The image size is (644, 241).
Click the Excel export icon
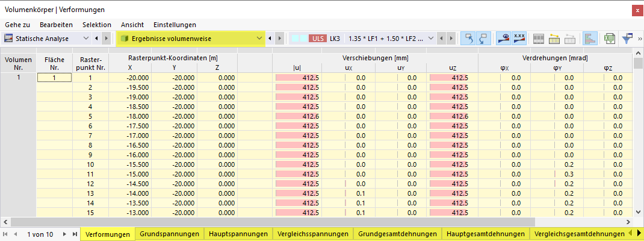608,39
